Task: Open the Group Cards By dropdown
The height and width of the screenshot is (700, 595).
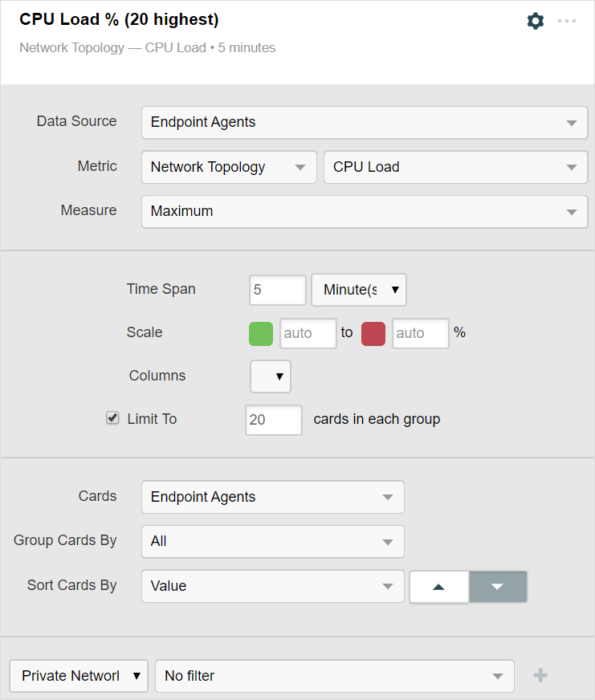Action: (x=272, y=541)
